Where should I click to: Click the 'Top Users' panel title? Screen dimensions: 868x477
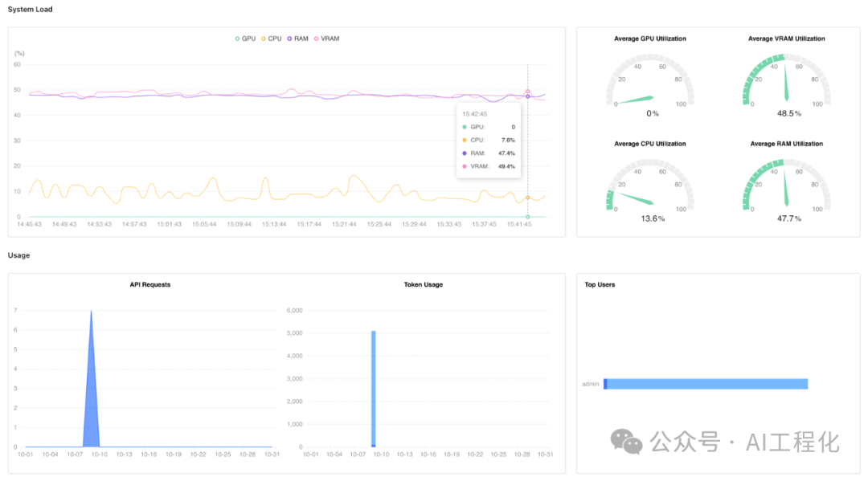pos(600,284)
